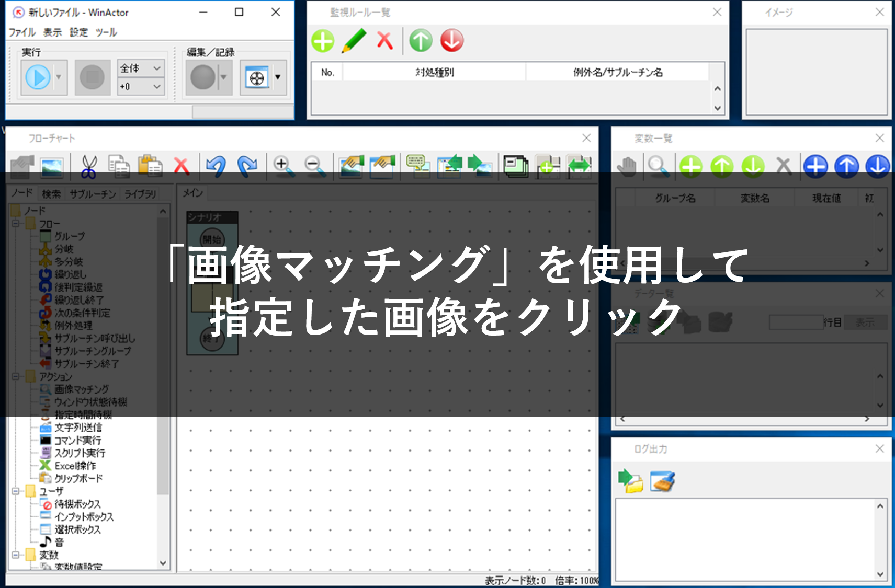Move monitoring rule down with red arrow
The image size is (895, 588).
(x=452, y=41)
